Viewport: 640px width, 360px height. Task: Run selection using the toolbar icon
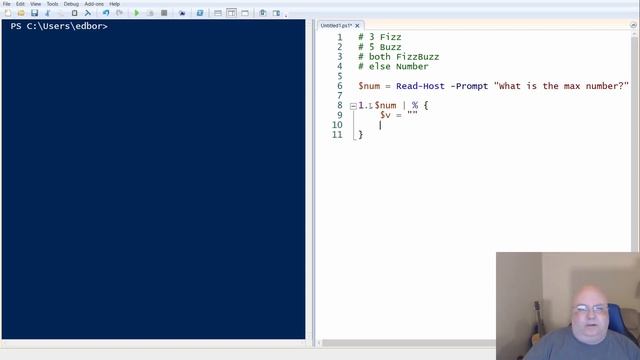[150, 13]
